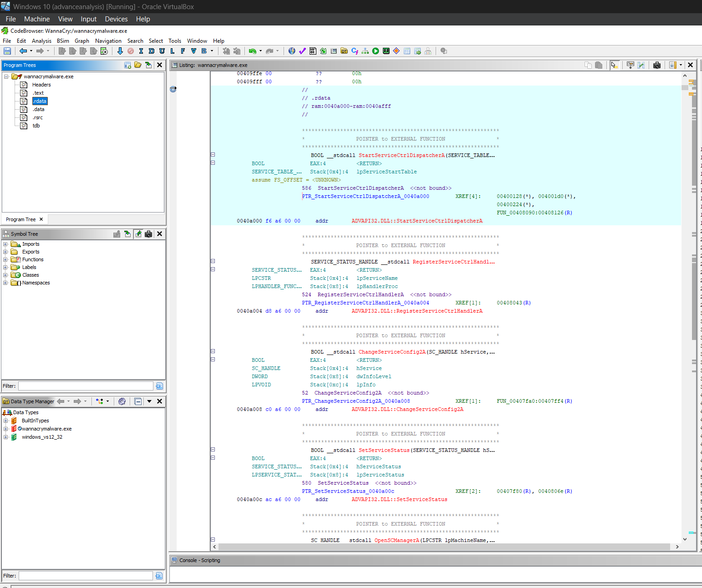Click the blue down-arrow navigation direction icon
The width and height of the screenshot is (702, 588).
120,51
